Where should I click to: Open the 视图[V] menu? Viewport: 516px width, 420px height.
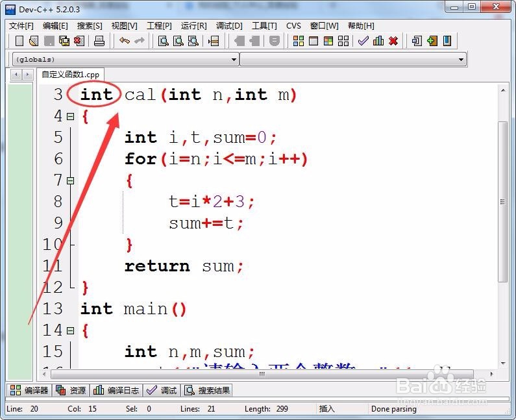[125, 26]
